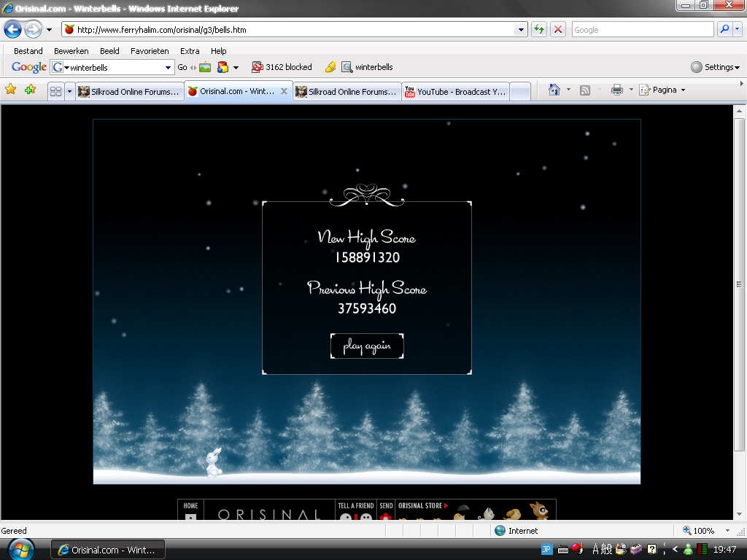Open the recent pages dropdown beside Forward
This screenshot has height=560, width=747.
pyautogui.click(x=49, y=29)
